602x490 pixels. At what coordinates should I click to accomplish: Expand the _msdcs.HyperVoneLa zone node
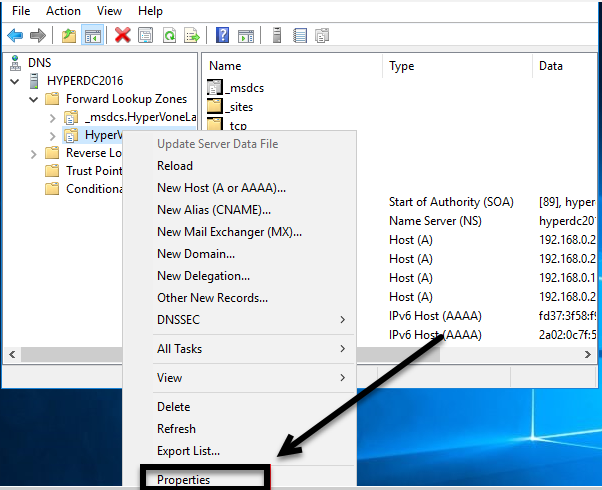(x=53, y=118)
